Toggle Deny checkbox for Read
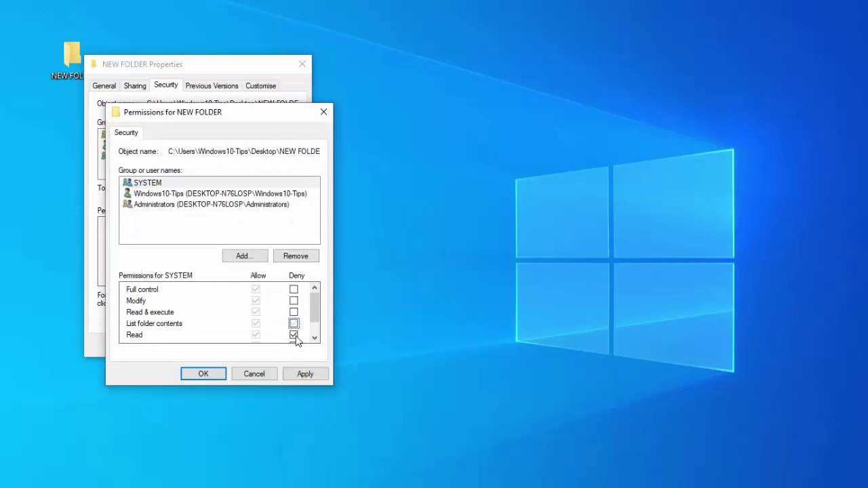The width and height of the screenshot is (868, 488). tap(294, 335)
